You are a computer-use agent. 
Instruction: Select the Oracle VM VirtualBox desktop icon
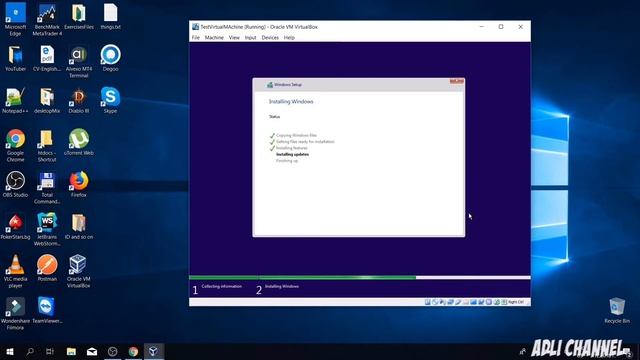pos(79,271)
